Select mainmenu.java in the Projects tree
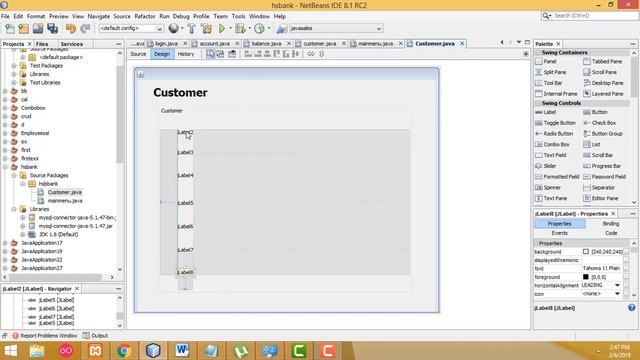 65,201
